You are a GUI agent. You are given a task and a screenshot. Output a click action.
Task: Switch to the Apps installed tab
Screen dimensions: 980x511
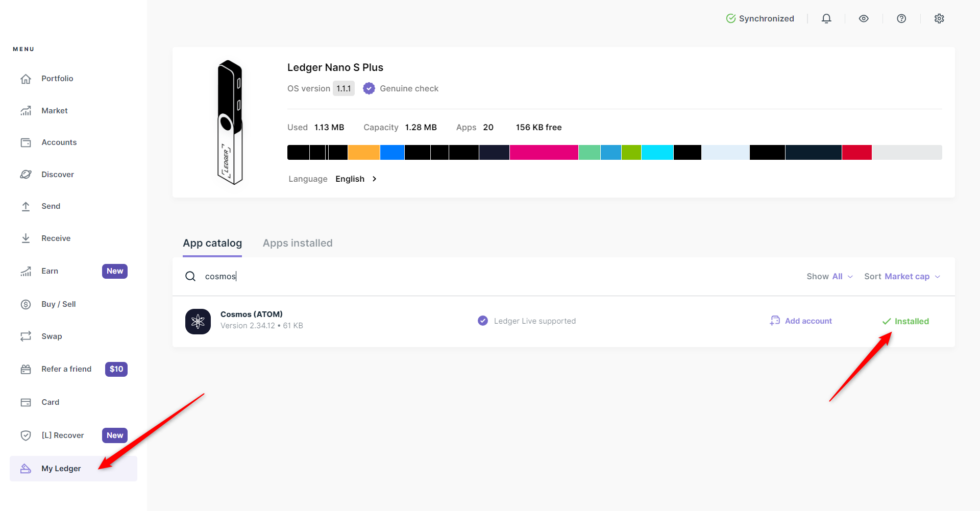pos(298,243)
